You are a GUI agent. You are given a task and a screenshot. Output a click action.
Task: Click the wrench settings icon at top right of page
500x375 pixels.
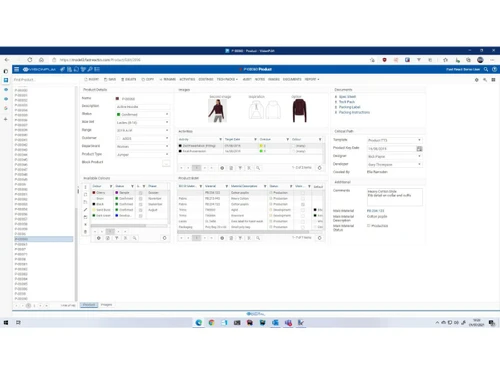pyautogui.click(x=485, y=80)
